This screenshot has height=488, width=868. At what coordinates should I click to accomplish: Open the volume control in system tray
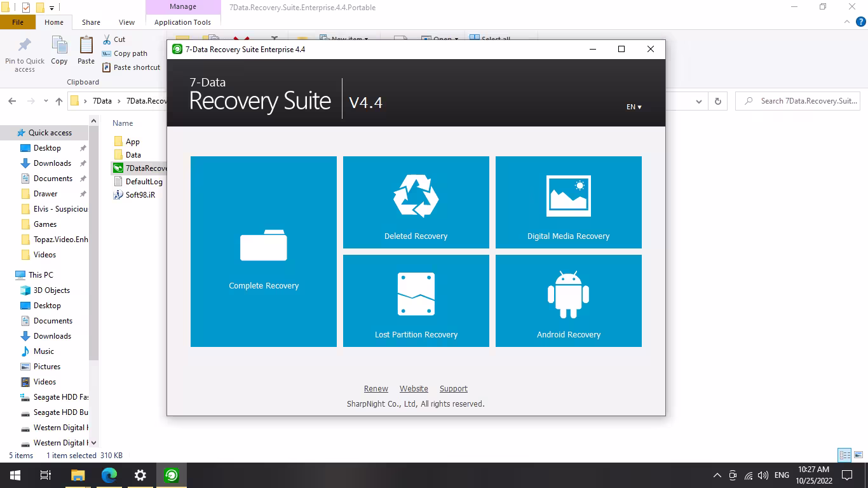point(763,475)
